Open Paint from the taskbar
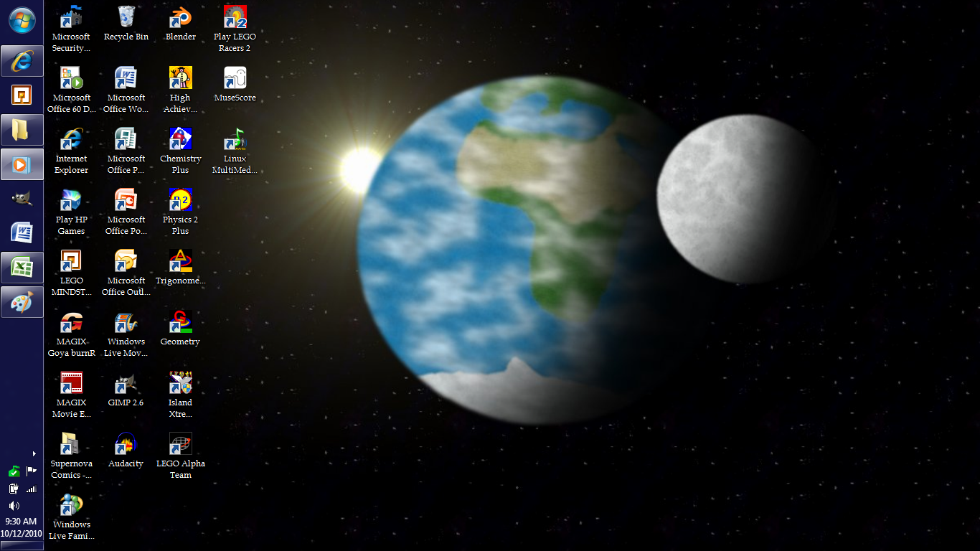Screen dimensions: 980x551 pyautogui.click(x=22, y=301)
